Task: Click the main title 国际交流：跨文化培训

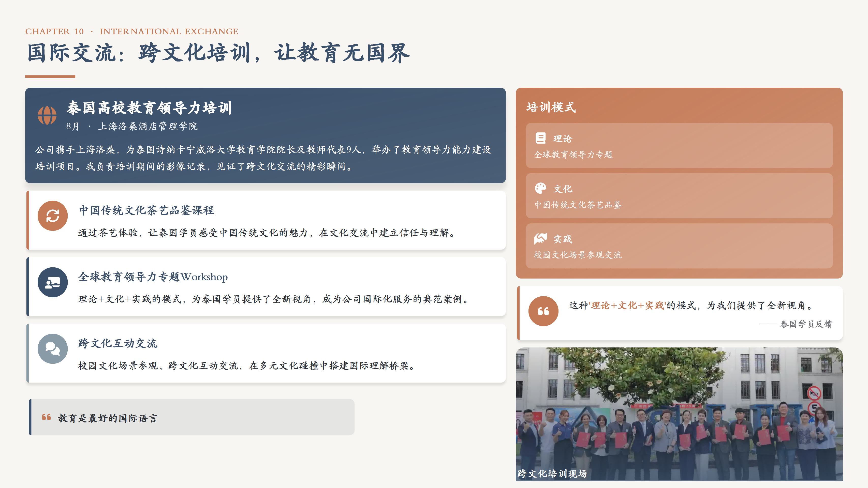Action: (218, 53)
